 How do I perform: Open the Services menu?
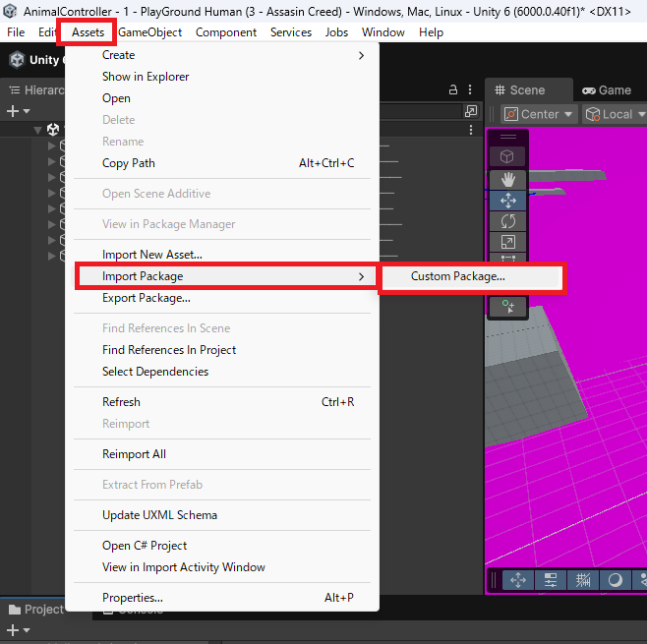tap(291, 32)
